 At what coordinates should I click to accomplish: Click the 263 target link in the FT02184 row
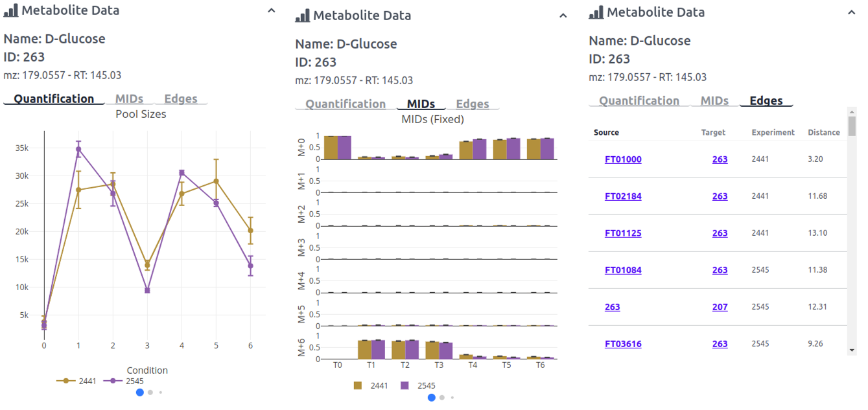tap(720, 196)
